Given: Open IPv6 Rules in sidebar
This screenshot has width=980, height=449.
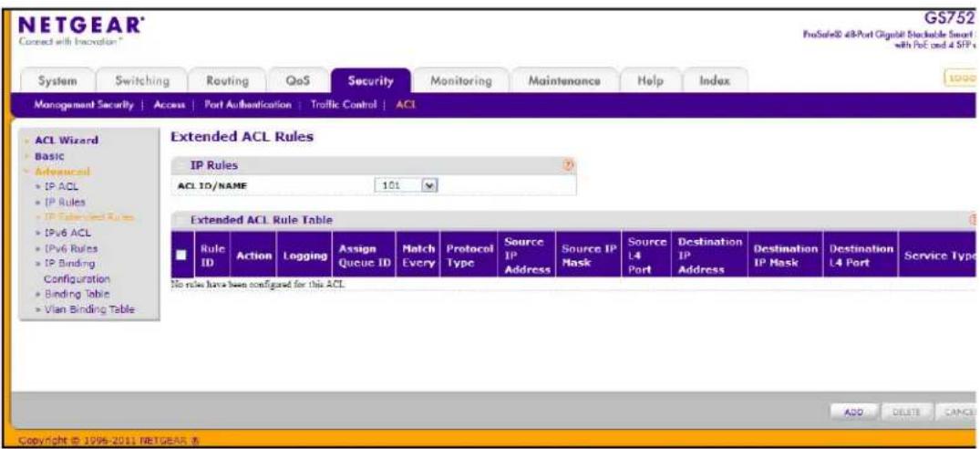Looking at the screenshot, I should [x=70, y=248].
